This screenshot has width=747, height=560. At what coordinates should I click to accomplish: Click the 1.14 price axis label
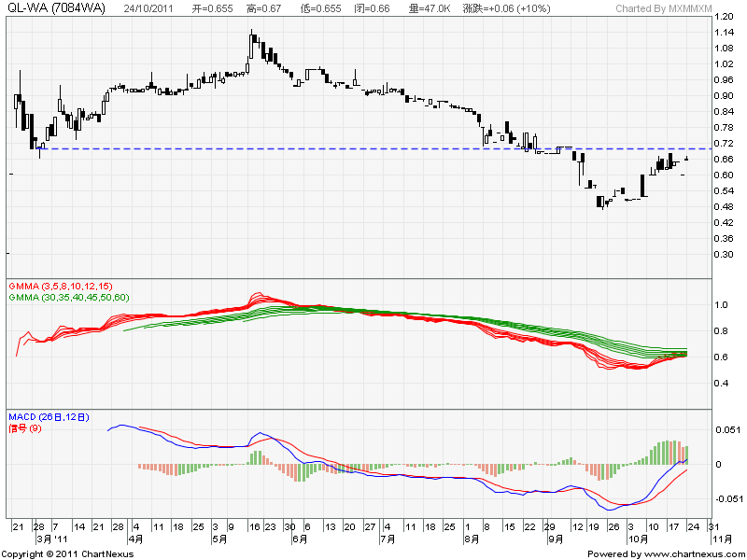tap(723, 32)
